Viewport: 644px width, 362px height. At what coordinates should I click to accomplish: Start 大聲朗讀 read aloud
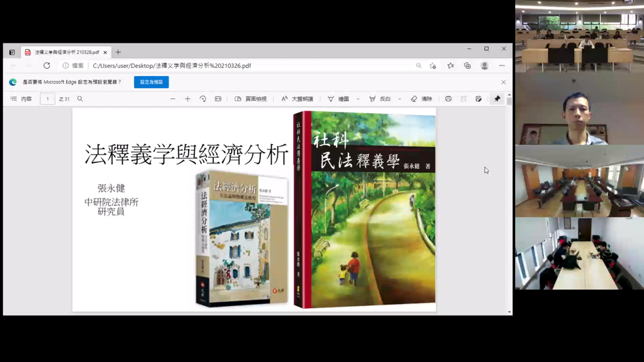click(297, 99)
